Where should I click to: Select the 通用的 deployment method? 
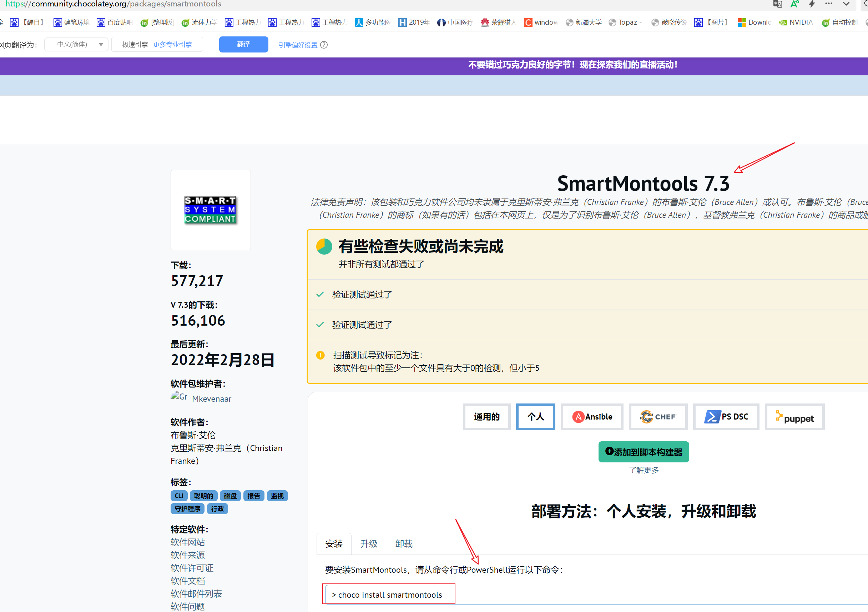[x=486, y=416]
